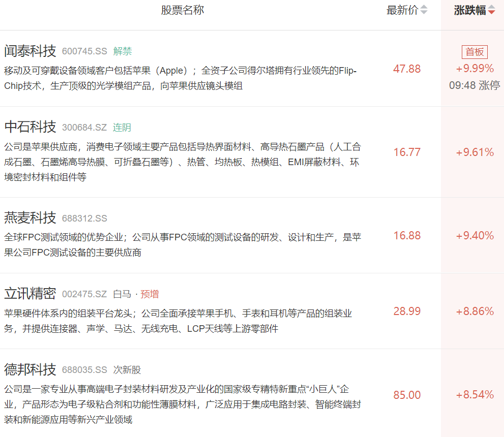Click the 白马 tag on 立讯精密
The width and height of the screenshot is (504, 437).
point(122,294)
